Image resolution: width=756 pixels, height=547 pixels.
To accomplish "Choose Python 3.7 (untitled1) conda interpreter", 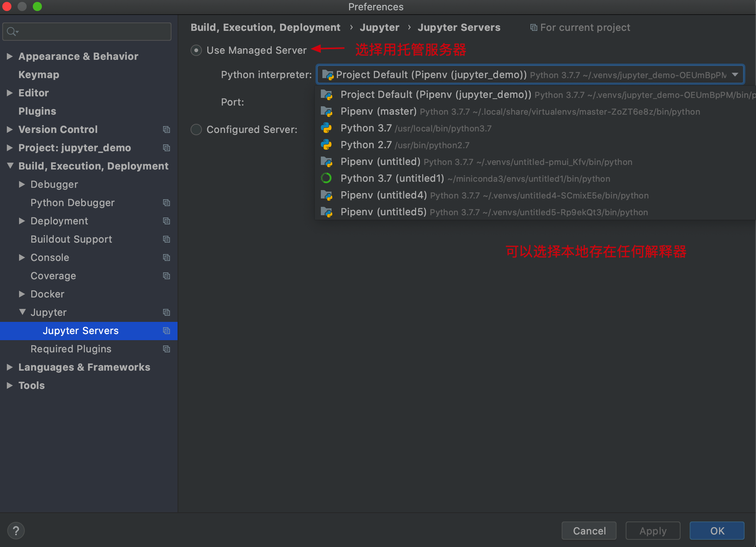I will coord(535,179).
